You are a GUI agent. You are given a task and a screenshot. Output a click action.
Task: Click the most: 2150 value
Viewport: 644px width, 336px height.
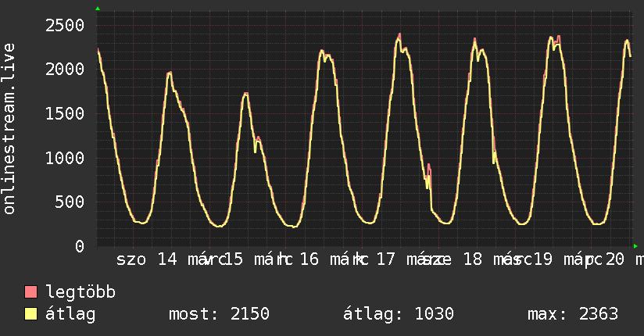point(219,314)
